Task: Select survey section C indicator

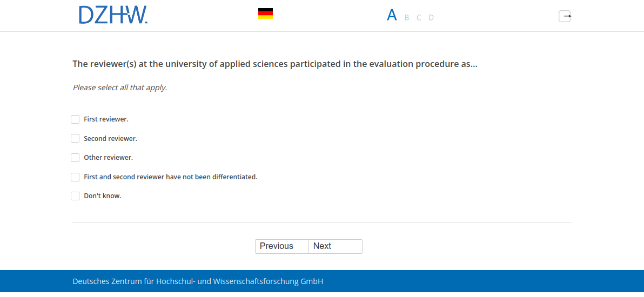Action: [419, 17]
